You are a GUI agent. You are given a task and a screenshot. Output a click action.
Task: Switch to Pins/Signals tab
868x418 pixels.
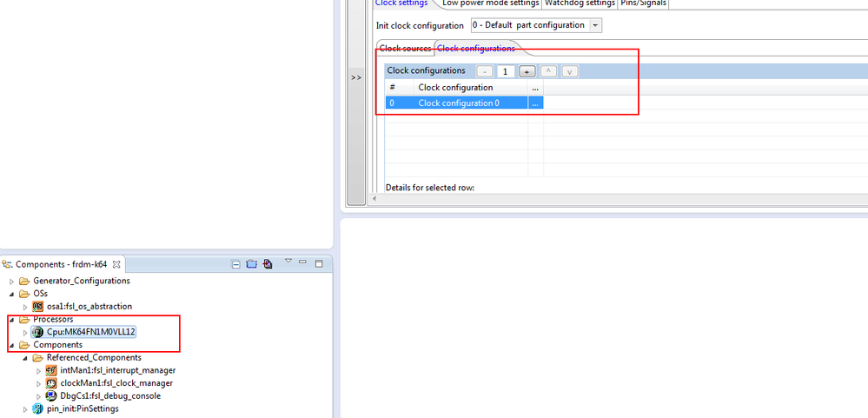(643, 3)
